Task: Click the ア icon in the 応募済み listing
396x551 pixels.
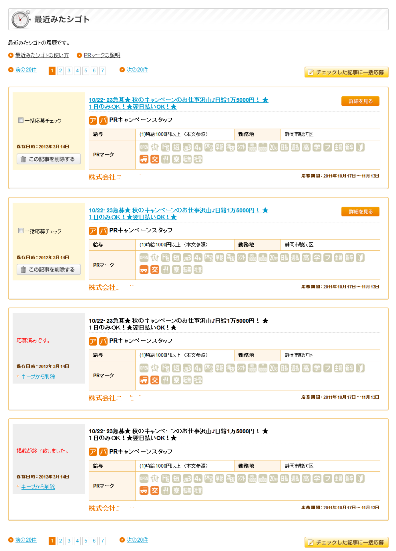Action: (x=93, y=341)
